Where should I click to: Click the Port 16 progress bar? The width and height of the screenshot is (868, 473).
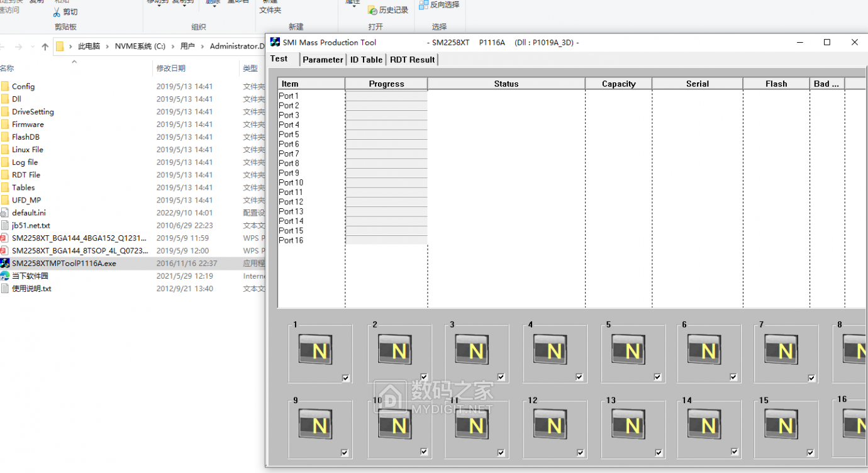pos(386,240)
